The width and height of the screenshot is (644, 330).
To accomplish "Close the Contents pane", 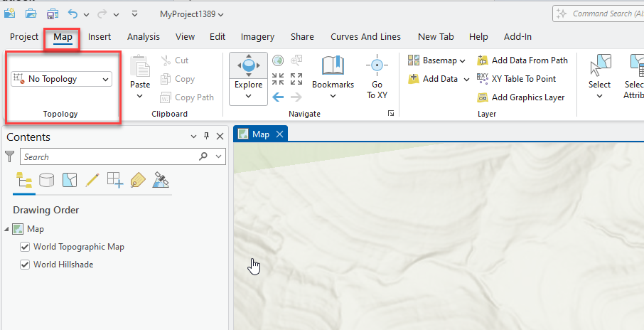I will click(x=220, y=137).
